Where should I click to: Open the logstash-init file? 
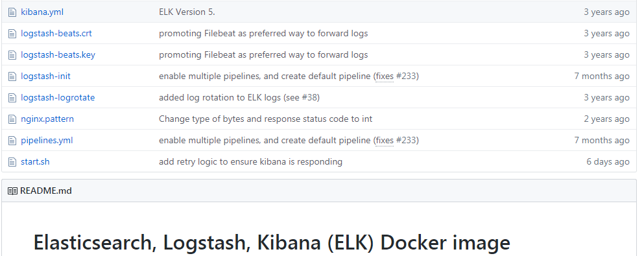click(x=45, y=76)
